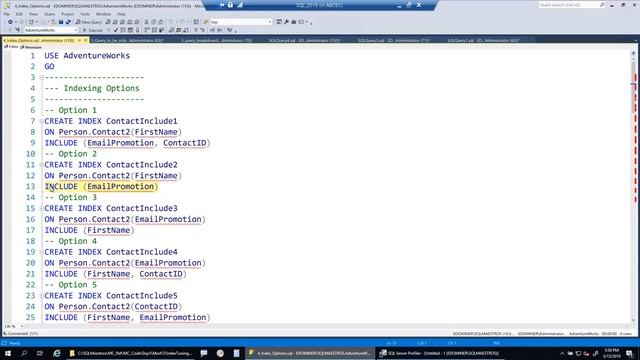Click the Chrome-like round taskbar icon

pos(220,353)
